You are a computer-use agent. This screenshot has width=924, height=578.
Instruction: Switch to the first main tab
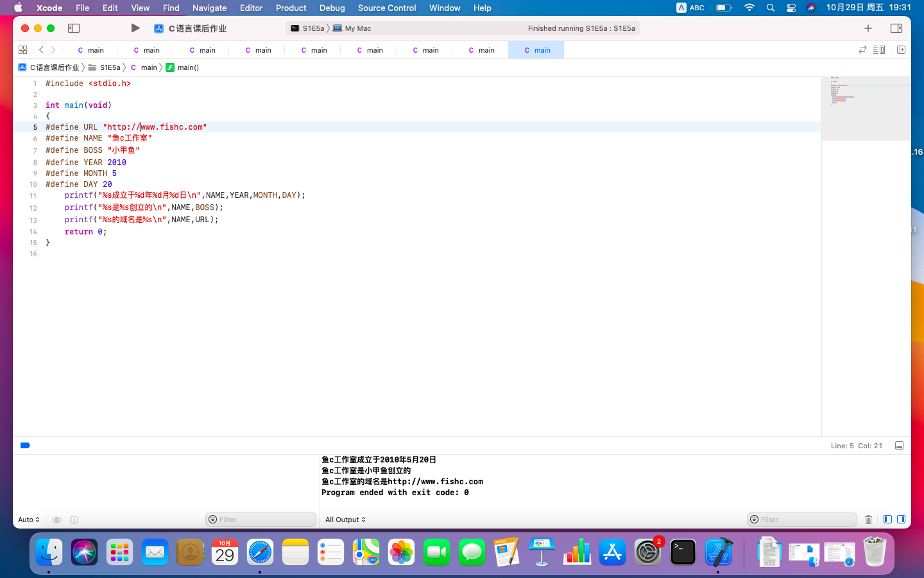point(90,50)
